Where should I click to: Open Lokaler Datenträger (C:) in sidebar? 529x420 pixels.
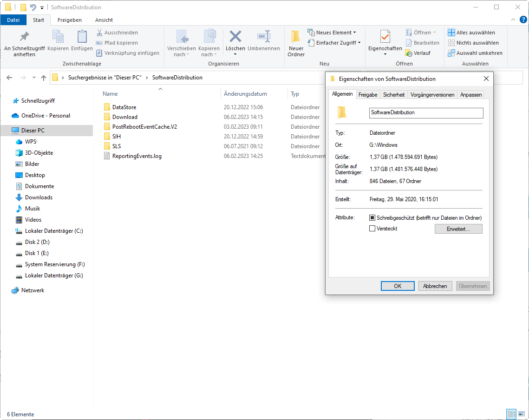click(x=53, y=231)
